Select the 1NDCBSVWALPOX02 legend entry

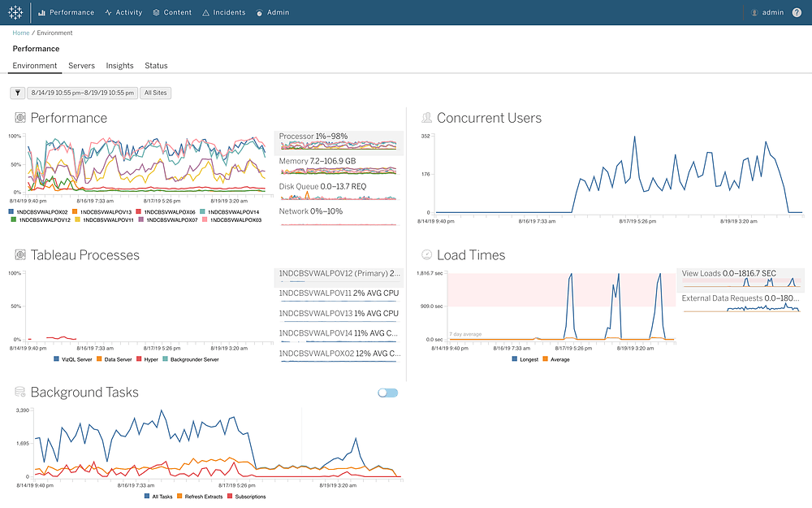coord(38,212)
